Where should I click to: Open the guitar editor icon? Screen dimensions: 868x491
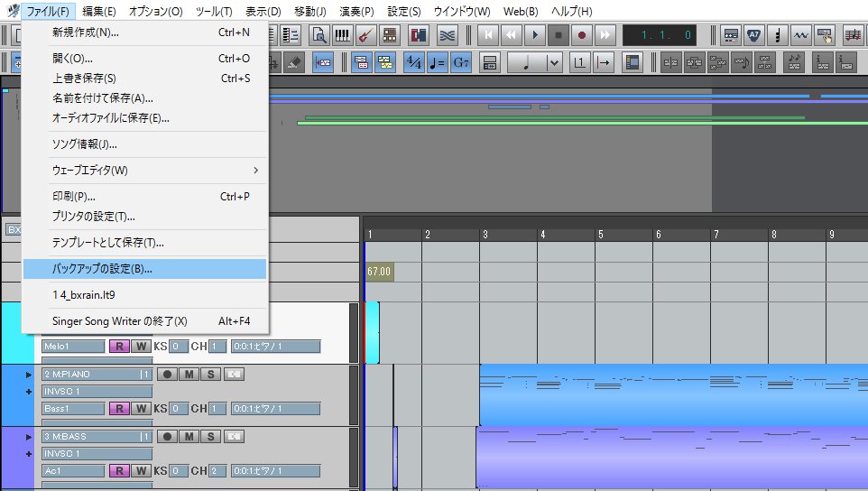(366, 35)
